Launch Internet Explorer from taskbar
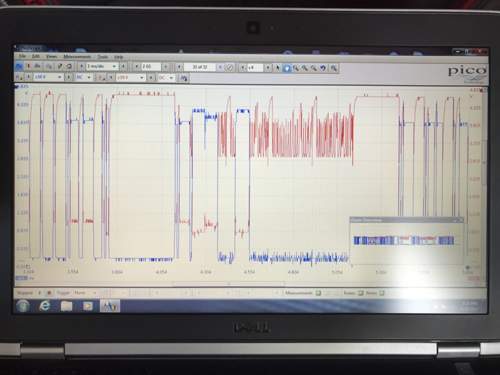 [44, 306]
